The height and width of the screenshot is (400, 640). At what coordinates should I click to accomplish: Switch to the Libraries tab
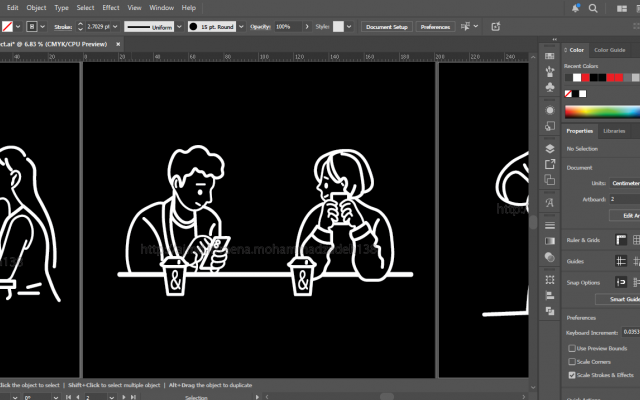click(614, 131)
